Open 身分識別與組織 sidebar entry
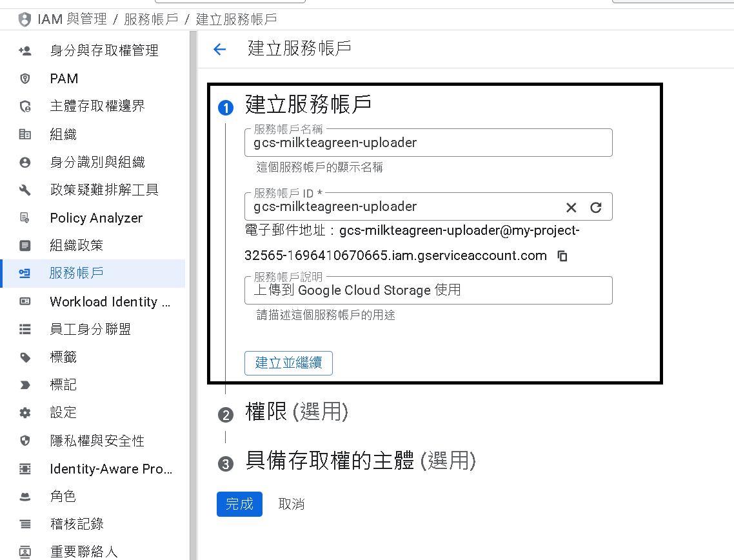Image resolution: width=734 pixels, height=560 pixels. (94, 162)
